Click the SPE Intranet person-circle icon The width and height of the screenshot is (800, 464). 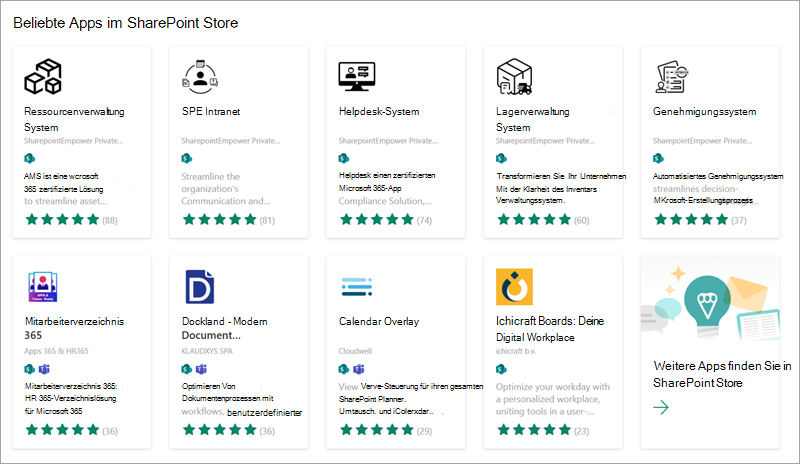(200, 77)
